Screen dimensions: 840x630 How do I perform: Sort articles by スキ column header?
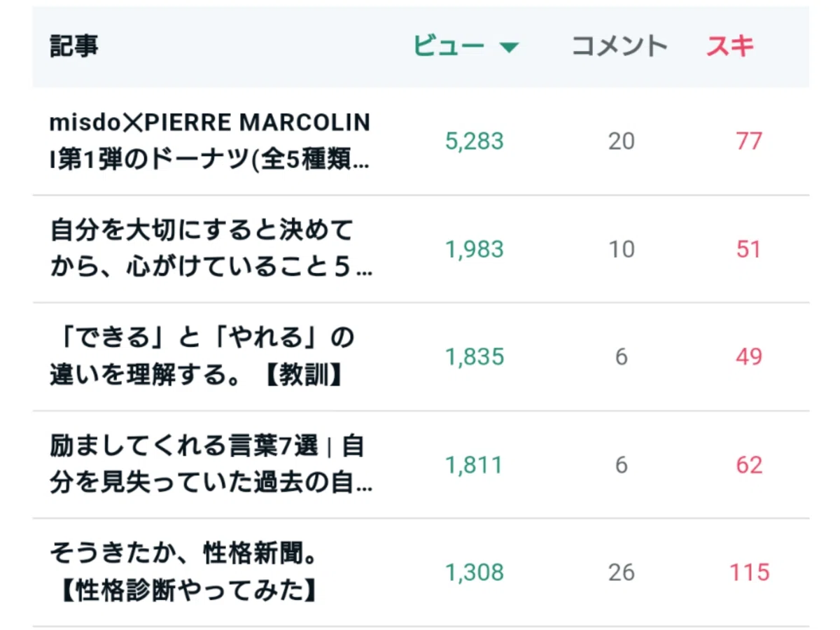point(730,46)
